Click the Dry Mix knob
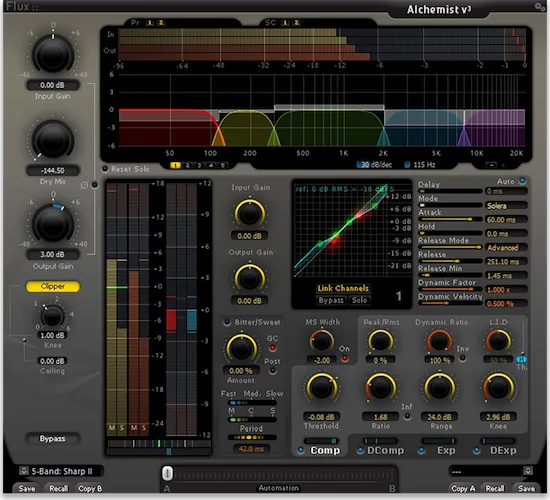The width and height of the screenshot is (550, 500). pos(53,140)
